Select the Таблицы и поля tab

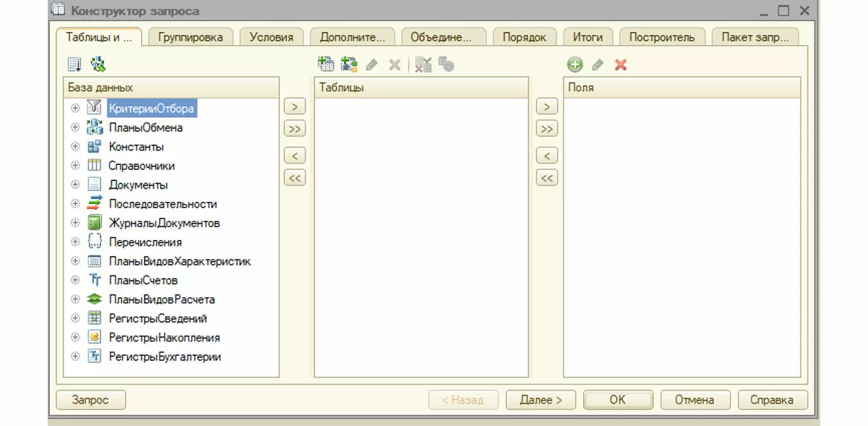click(x=98, y=37)
